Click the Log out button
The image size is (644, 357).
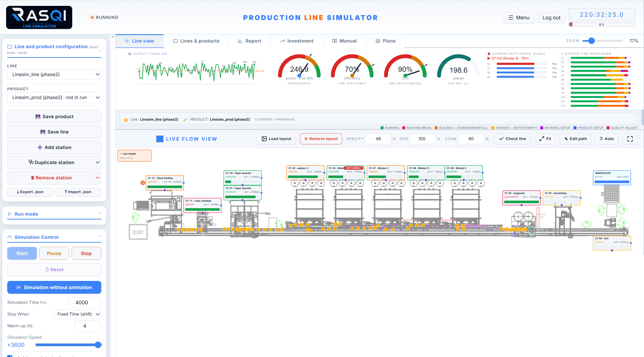coord(551,18)
